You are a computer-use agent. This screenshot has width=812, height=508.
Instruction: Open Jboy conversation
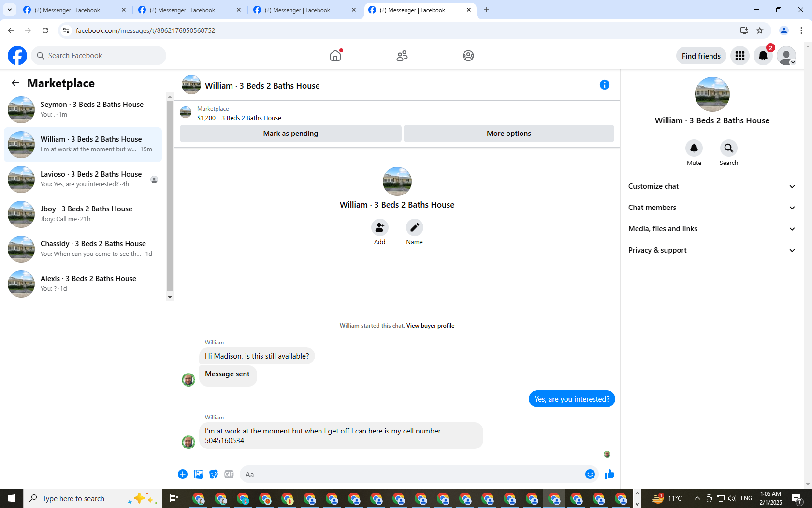pos(83,214)
